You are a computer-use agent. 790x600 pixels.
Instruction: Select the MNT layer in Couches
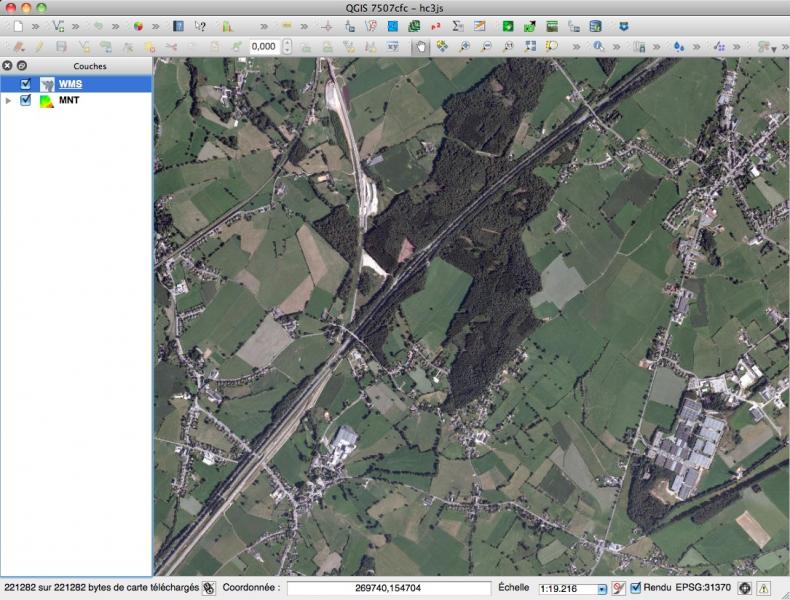pyautogui.click(x=69, y=100)
